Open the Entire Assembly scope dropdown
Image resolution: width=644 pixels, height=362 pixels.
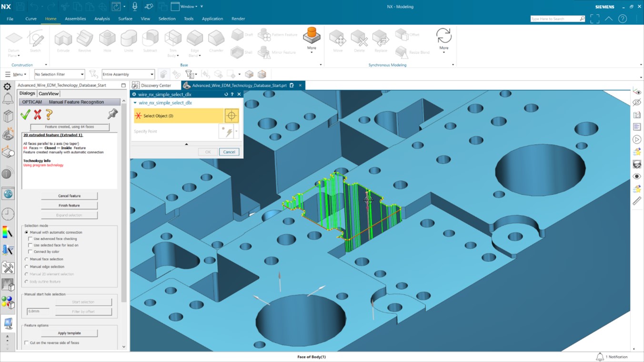(151, 74)
